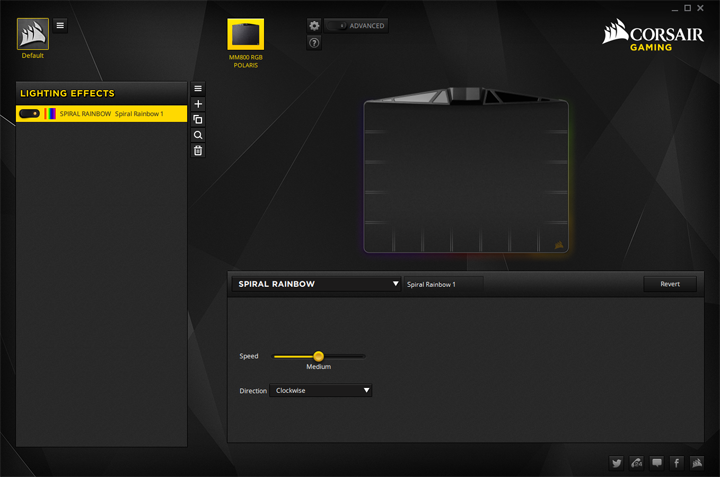
Task: Click the magnifier search icon beside effects list
Action: [198, 135]
